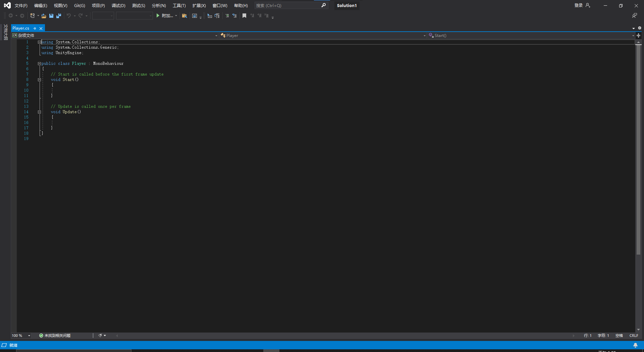Click the 登录 sign-in link
Image resolution: width=644 pixels, height=352 pixels.
[578, 6]
